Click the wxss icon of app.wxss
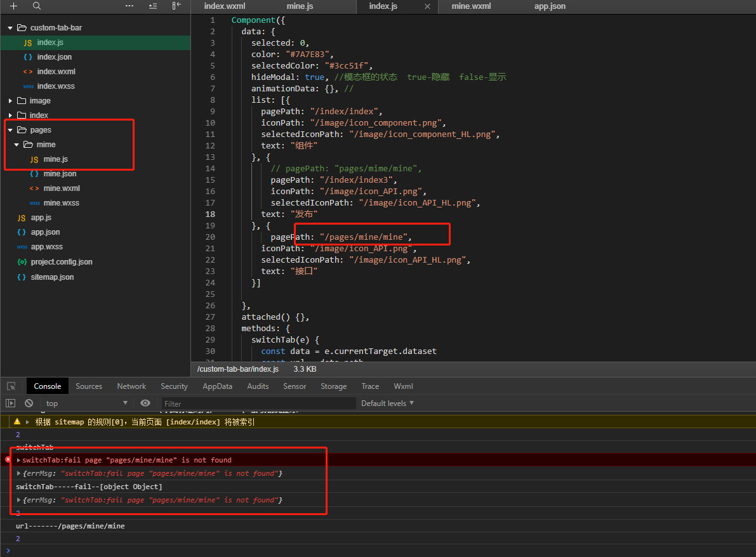 22,247
